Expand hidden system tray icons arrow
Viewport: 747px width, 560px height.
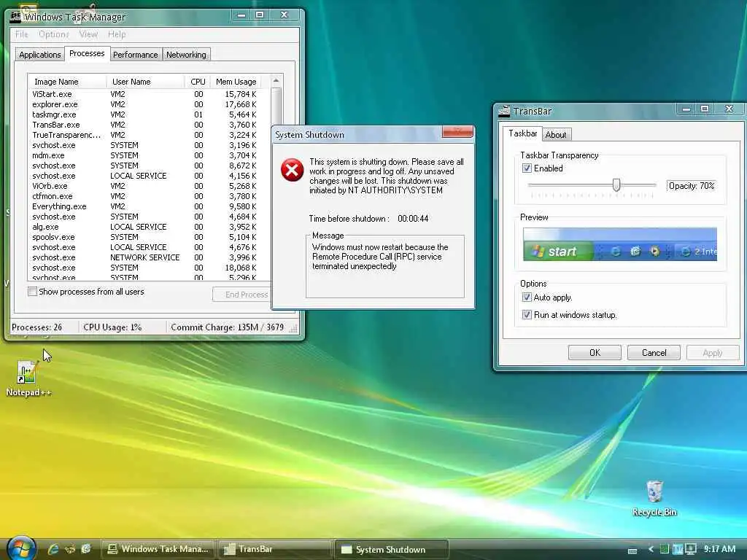click(x=650, y=550)
